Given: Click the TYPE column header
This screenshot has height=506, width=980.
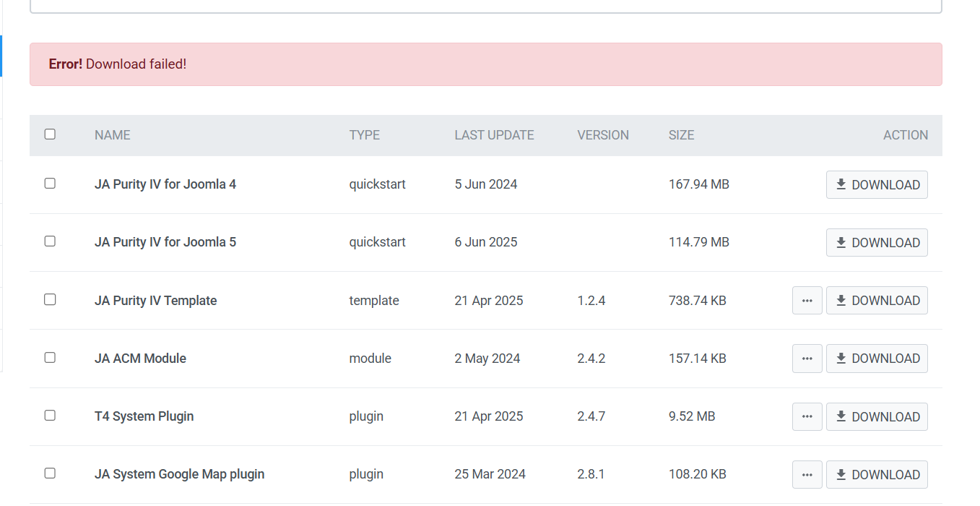Looking at the screenshot, I should [365, 135].
